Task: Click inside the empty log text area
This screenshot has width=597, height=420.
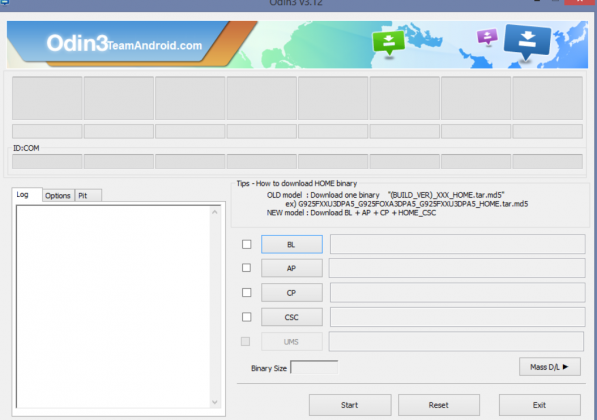Action: [x=113, y=307]
